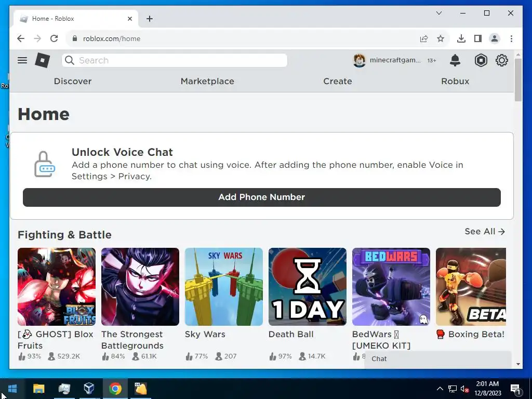The image size is (532, 399).
Task: Open the Death Ball game thumbnail
Action: coord(308,287)
